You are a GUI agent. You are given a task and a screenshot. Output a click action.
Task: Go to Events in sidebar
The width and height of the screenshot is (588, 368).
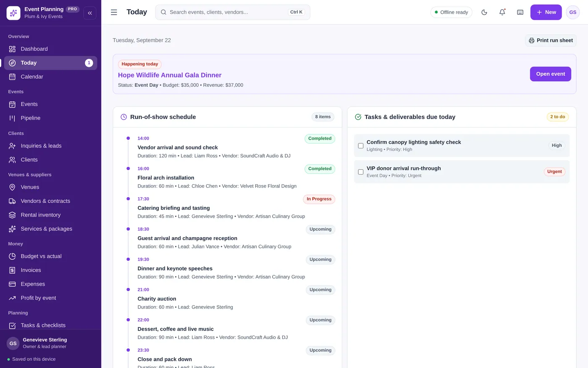click(x=51, y=104)
